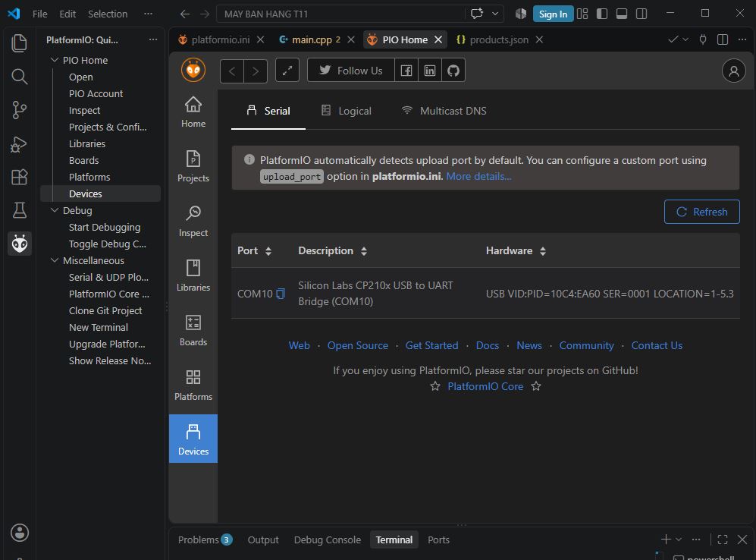Open Source Control view
Viewport: 756px width, 560px height.
pos(19,110)
